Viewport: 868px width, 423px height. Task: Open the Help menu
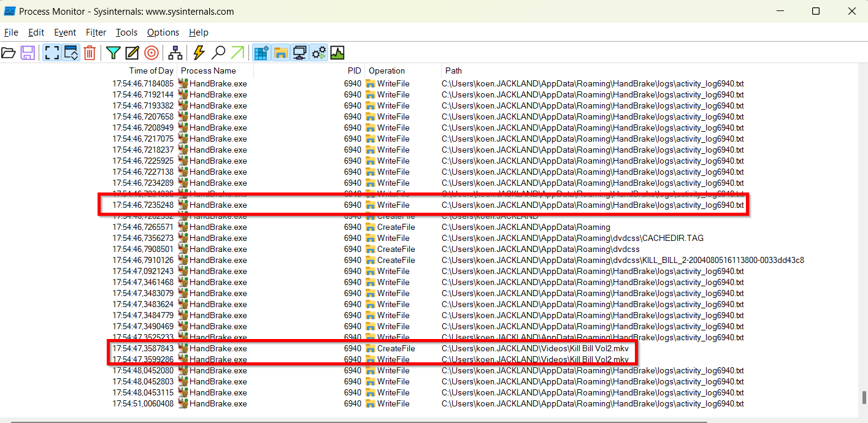click(x=198, y=32)
